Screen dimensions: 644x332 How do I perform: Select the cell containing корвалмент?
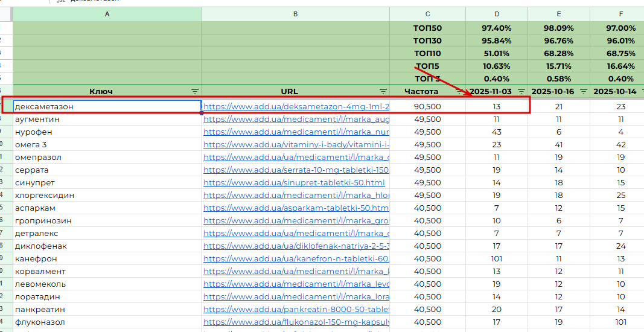coord(107,272)
